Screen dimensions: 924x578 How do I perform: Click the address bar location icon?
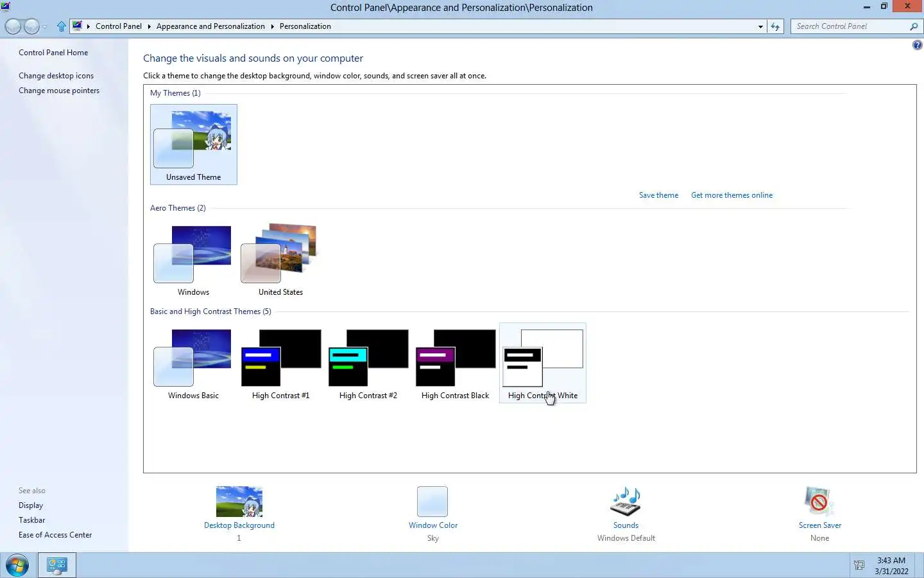pyautogui.click(x=77, y=26)
